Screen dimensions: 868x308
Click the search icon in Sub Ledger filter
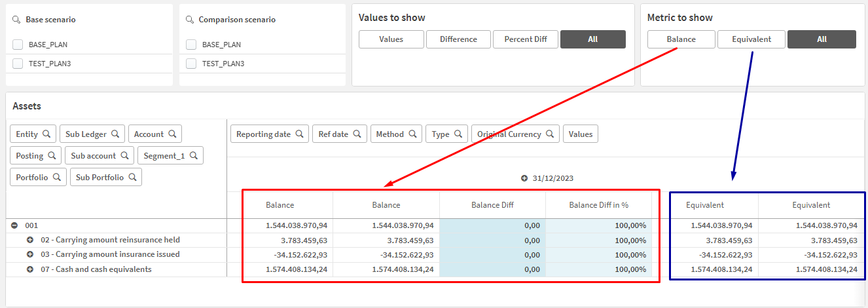coord(115,134)
